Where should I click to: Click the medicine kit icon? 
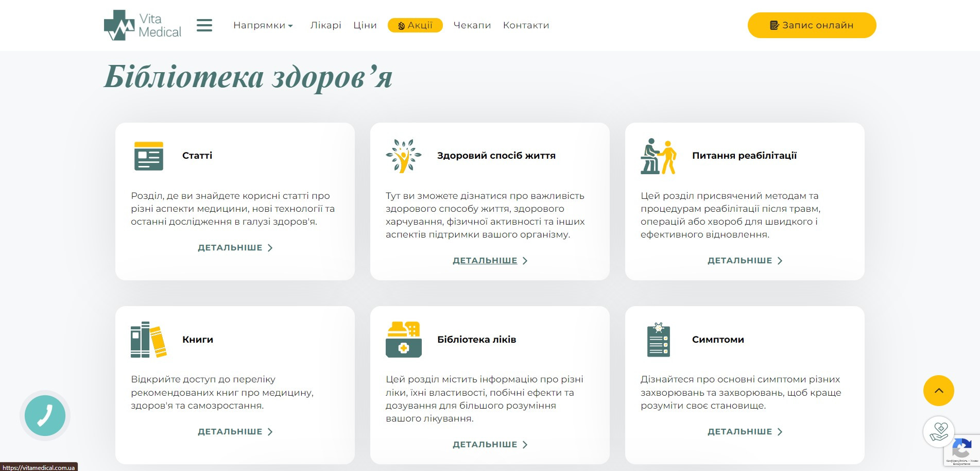(403, 340)
